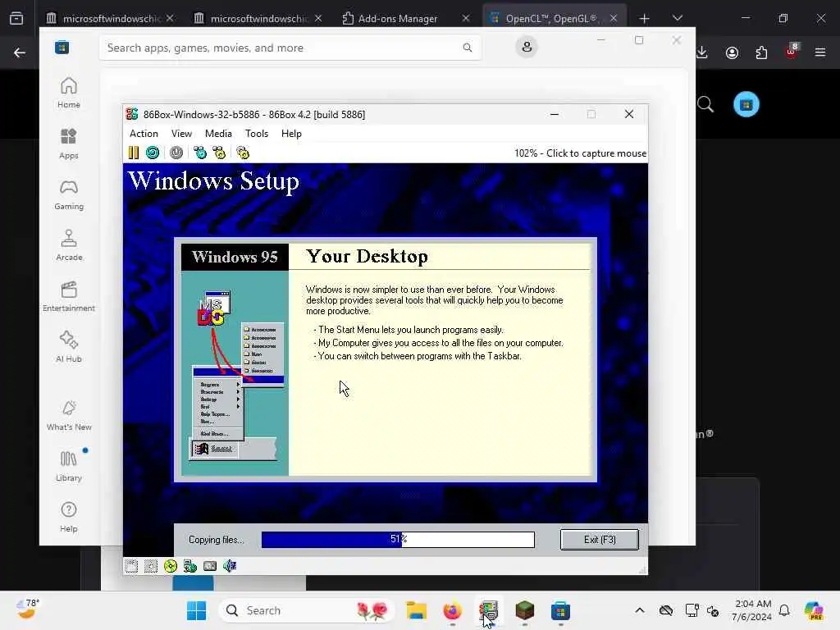Click the first floppy drive status icon
840x630 pixels.
click(131, 566)
